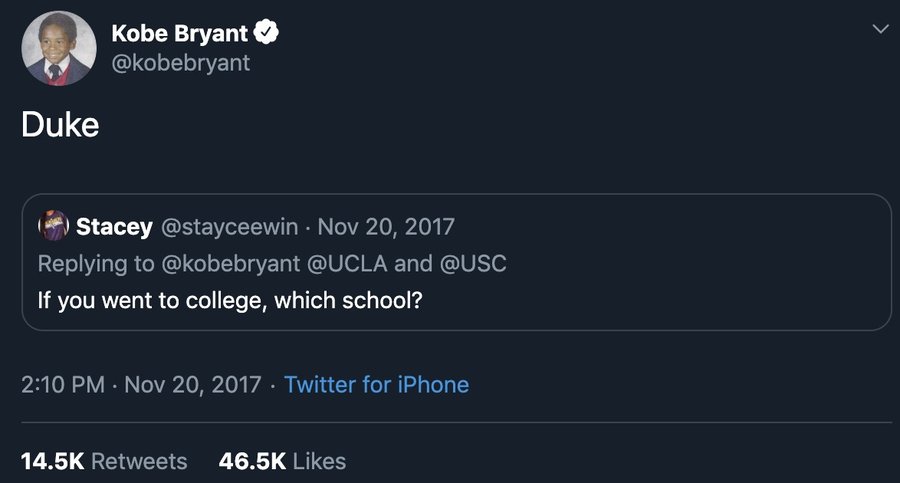Click the blue verified badge icon
The width and height of the screenshot is (900, 483).
point(265,33)
